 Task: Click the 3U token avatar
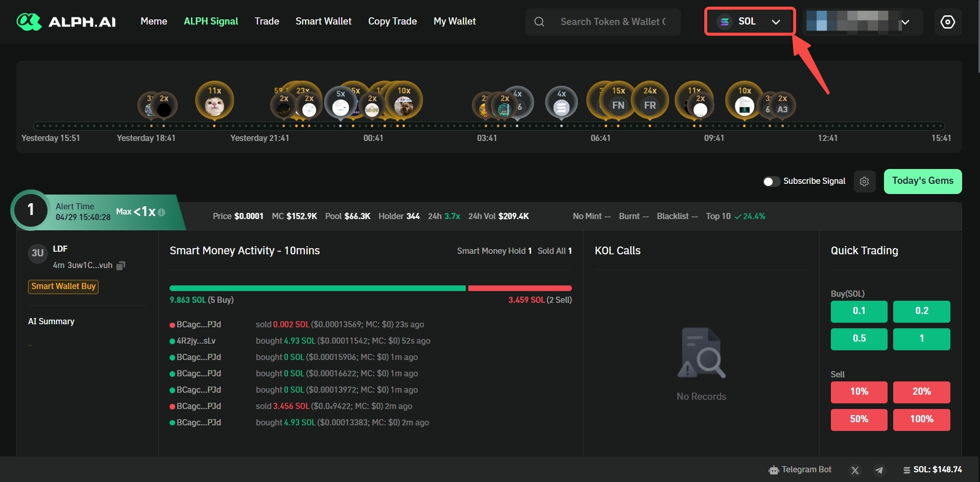tap(37, 253)
